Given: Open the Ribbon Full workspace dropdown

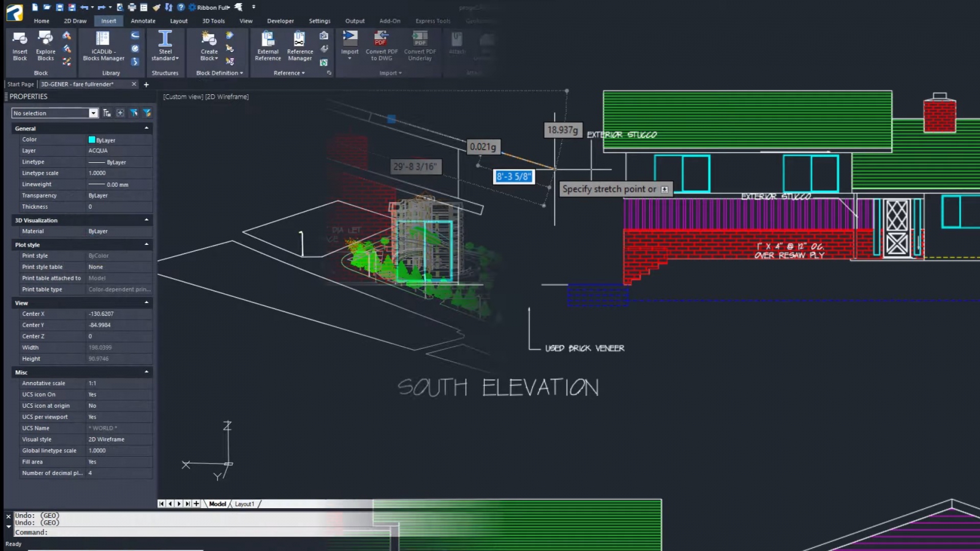Looking at the screenshot, I should click(214, 7).
